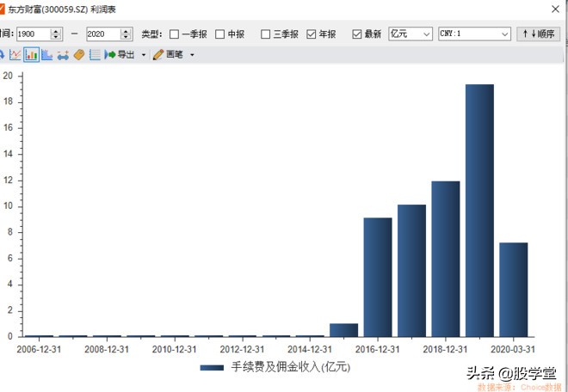Click the x-axis label 2008-12-31

(x=107, y=350)
